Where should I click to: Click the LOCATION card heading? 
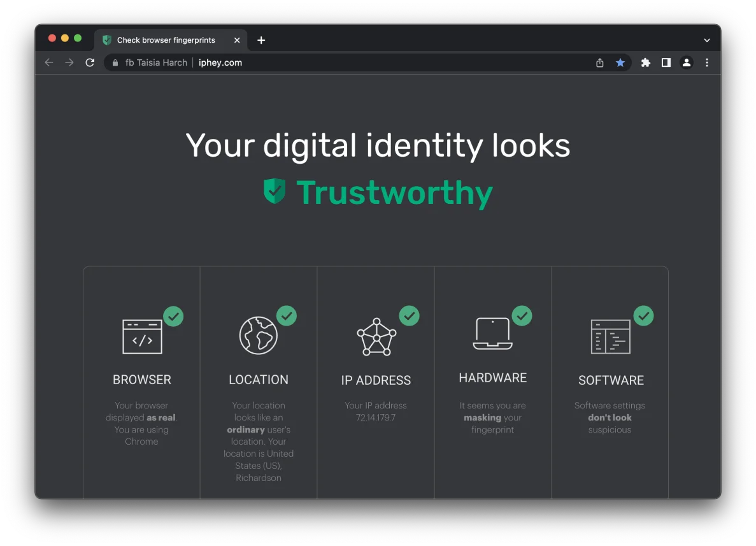coord(259,380)
